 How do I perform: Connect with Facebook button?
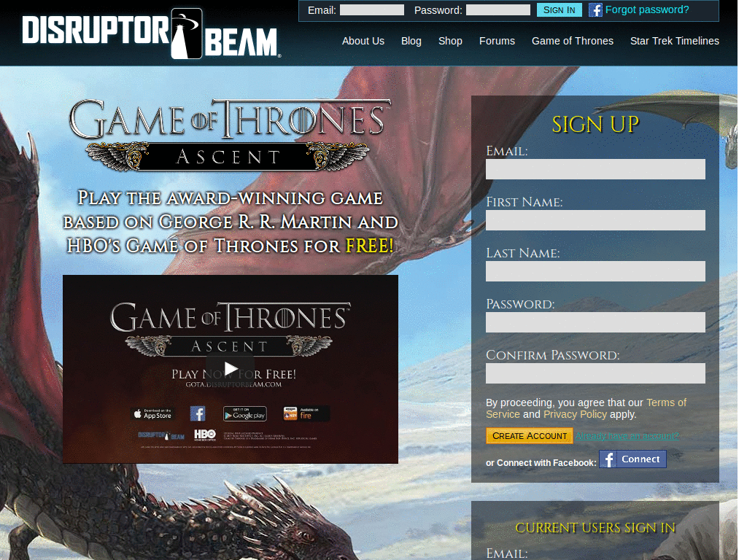click(632, 459)
